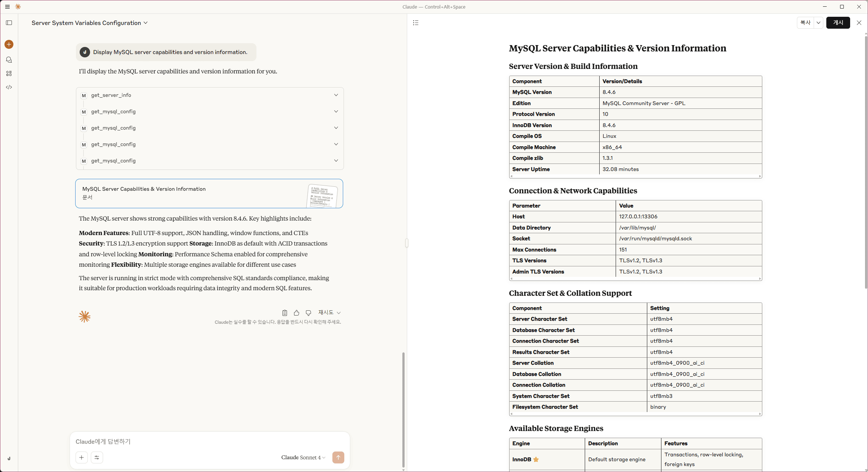The image size is (868, 472).
Task: Click the orange new chat plus icon
Action: (x=9, y=44)
